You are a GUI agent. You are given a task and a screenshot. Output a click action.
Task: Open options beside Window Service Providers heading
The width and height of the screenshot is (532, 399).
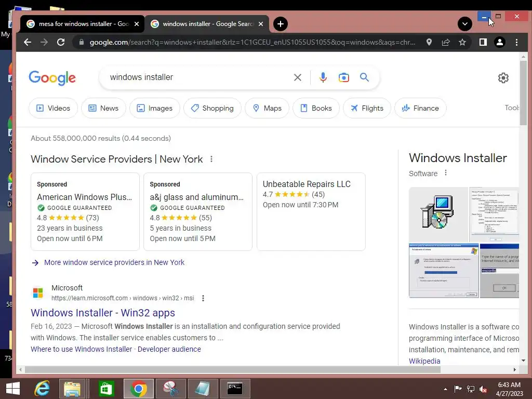point(211,159)
